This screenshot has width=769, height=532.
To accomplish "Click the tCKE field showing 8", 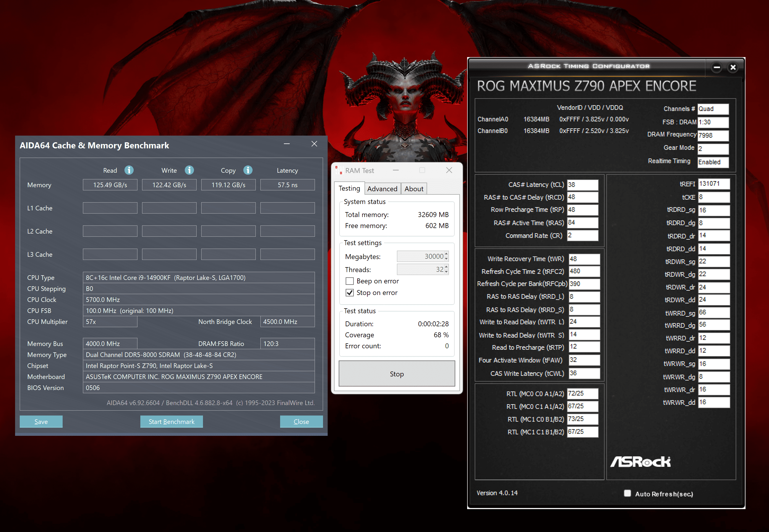I will point(714,197).
